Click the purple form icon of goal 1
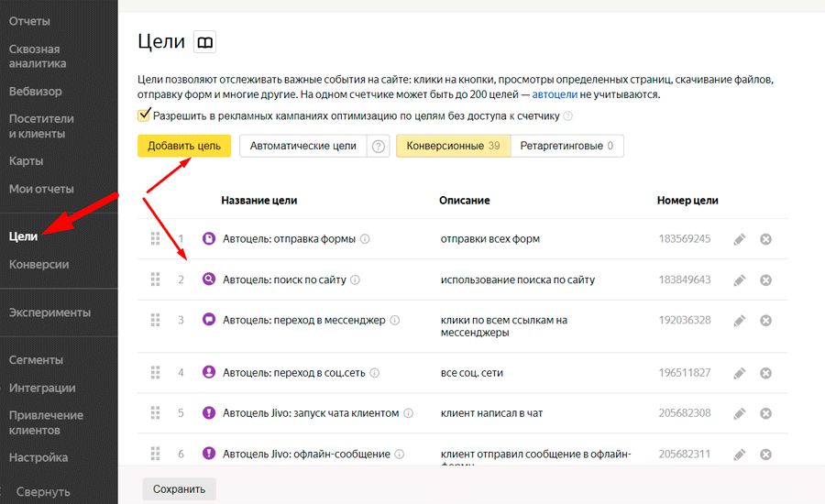 tap(209, 239)
